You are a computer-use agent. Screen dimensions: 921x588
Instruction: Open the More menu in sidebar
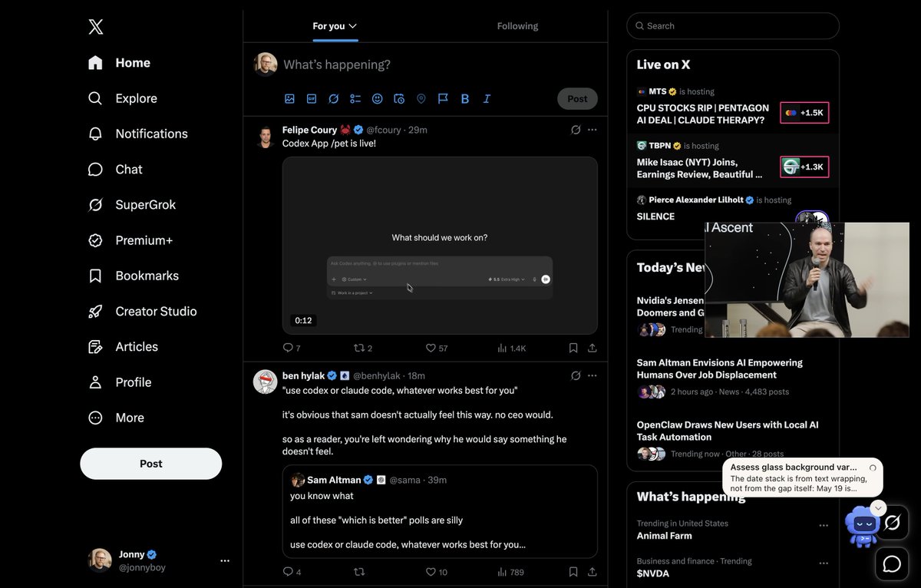pyautogui.click(x=117, y=418)
